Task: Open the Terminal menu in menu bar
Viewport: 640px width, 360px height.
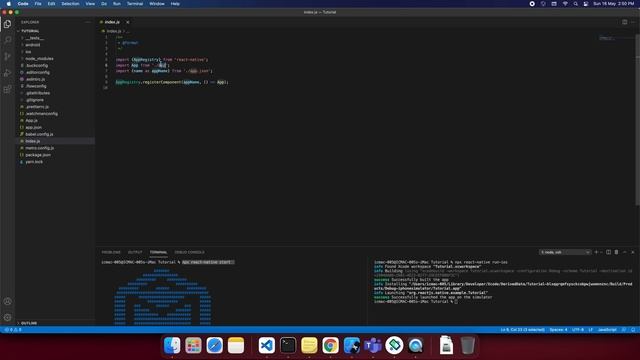Action: coord(135,4)
